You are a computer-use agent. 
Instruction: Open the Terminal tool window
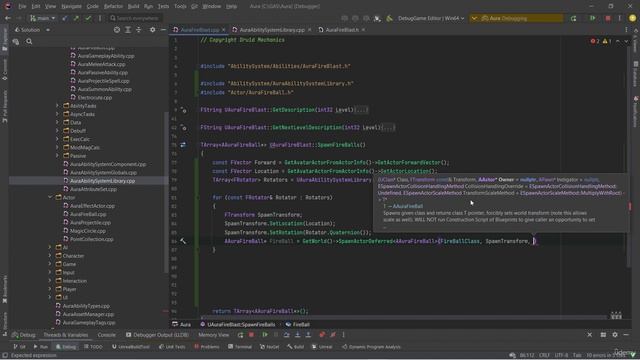tap(240, 347)
